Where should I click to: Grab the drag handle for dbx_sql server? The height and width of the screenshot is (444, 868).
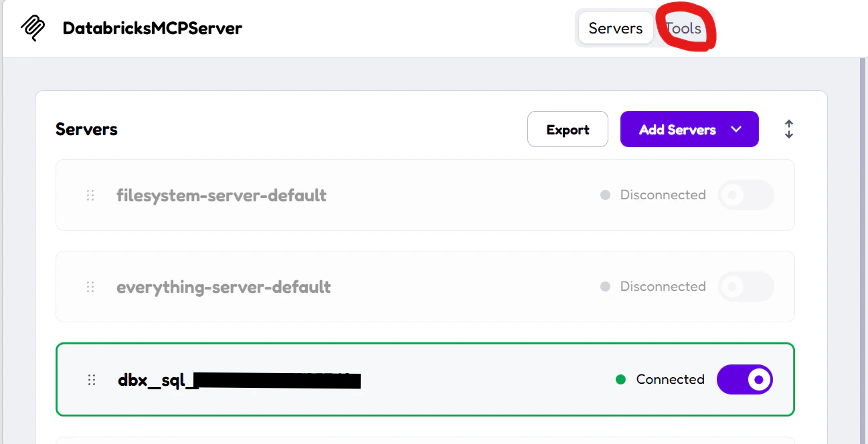click(x=92, y=380)
